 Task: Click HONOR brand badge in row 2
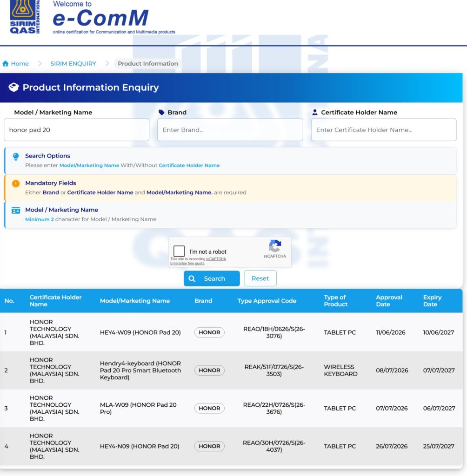click(x=209, y=370)
